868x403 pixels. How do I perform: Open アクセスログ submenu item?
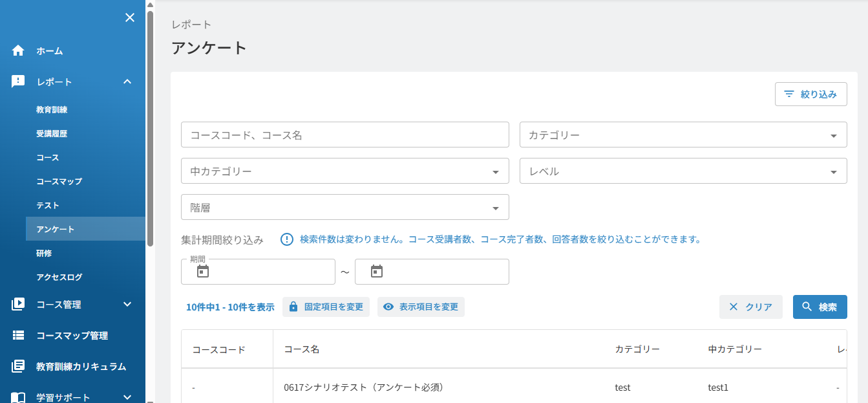[59, 277]
